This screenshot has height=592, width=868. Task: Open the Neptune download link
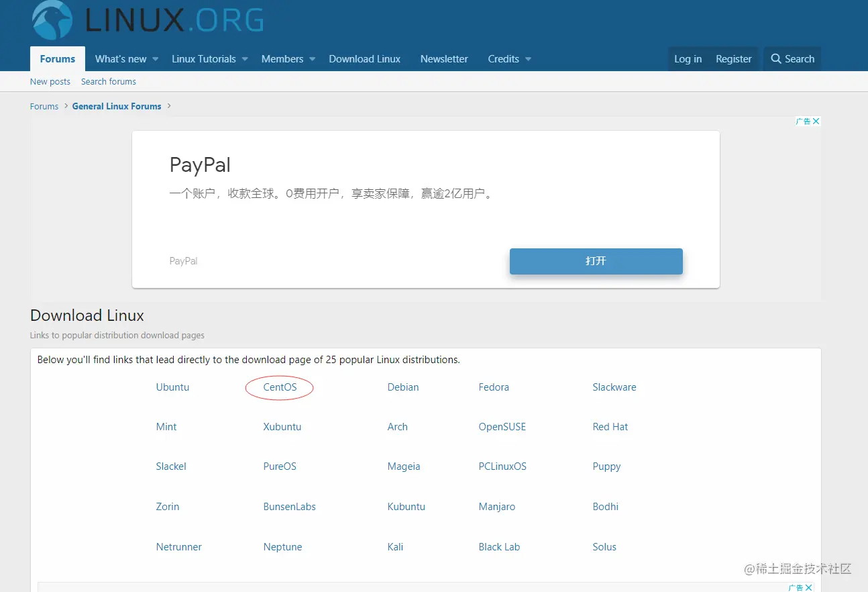(283, 547)
